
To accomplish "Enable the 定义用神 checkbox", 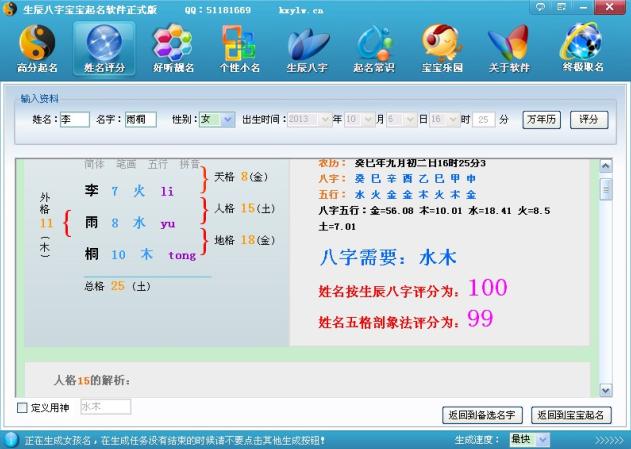I will 23,408.
